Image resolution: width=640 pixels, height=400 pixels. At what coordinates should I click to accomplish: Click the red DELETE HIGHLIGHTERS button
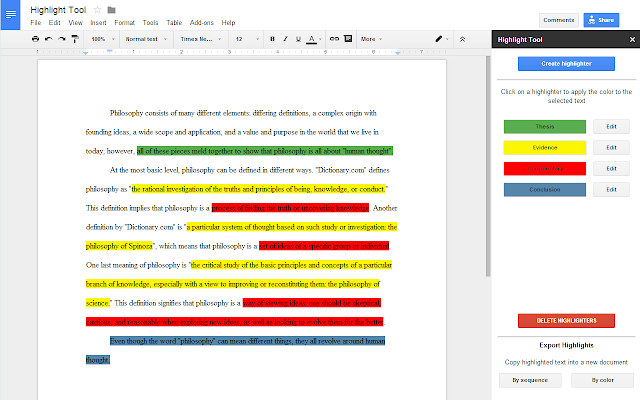pos(566,321)
